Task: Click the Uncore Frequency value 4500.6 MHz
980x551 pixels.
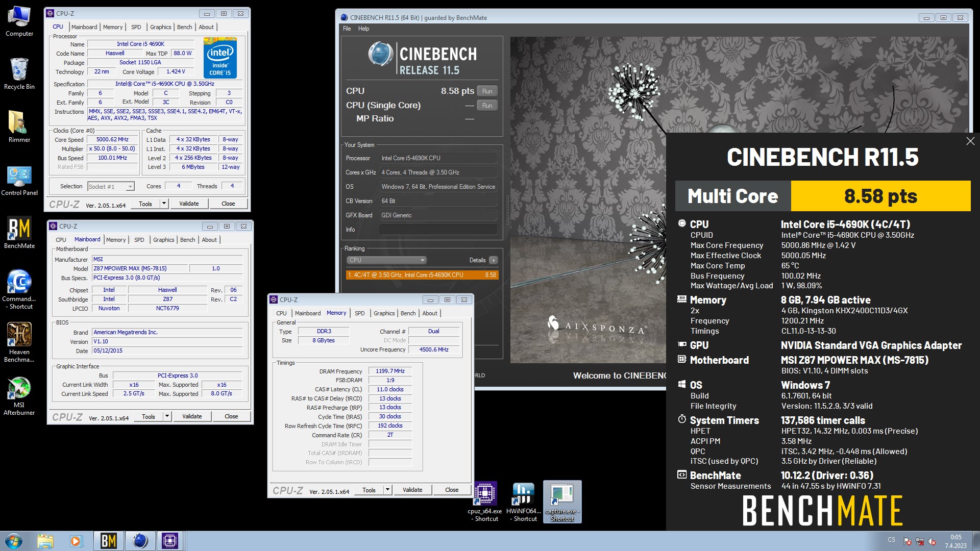Action: click(434, 349)
